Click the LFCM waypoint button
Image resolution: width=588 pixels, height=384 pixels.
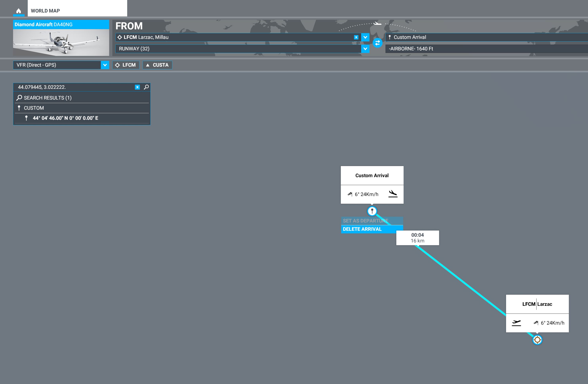click(x=126, y=65)
